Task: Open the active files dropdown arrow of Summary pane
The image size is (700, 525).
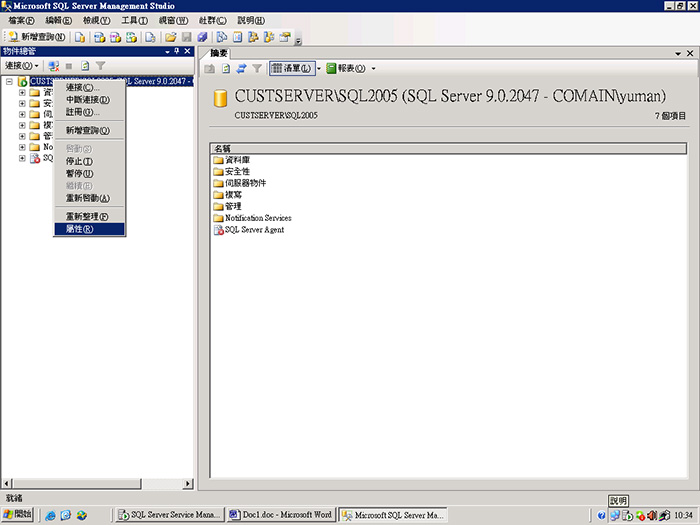Action: [x=678, y=54]
